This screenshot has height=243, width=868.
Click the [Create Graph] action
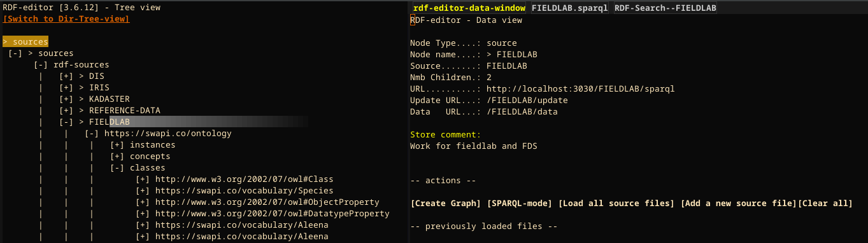pos(446,204)
